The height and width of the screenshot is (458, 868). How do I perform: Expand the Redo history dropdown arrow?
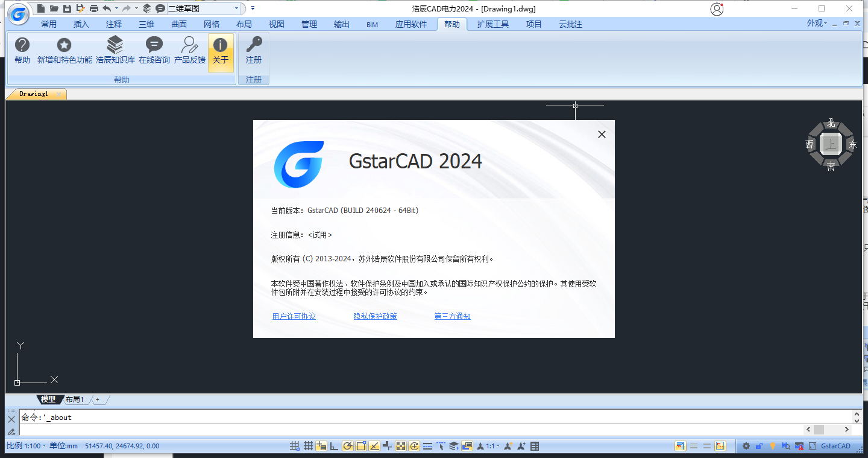click(136, 8)
